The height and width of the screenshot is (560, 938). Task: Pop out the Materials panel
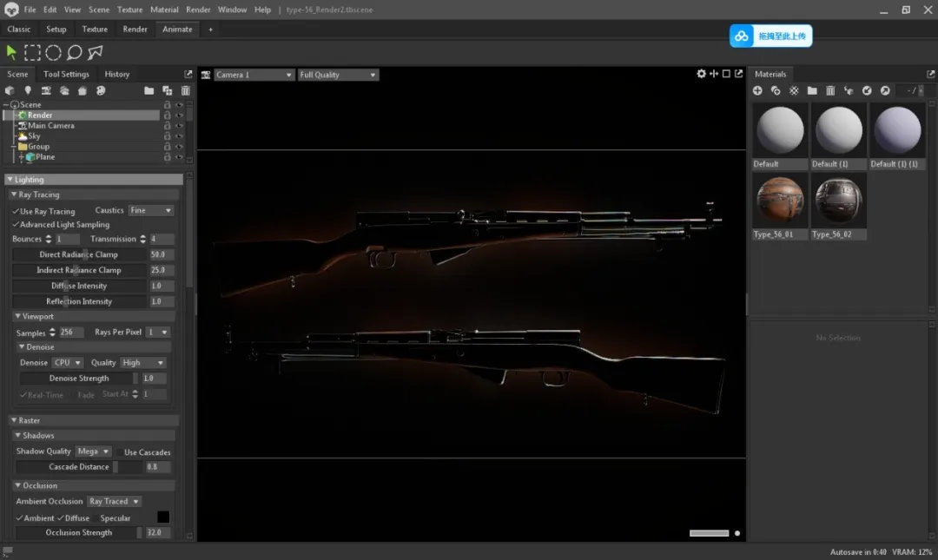click(930, 74)
